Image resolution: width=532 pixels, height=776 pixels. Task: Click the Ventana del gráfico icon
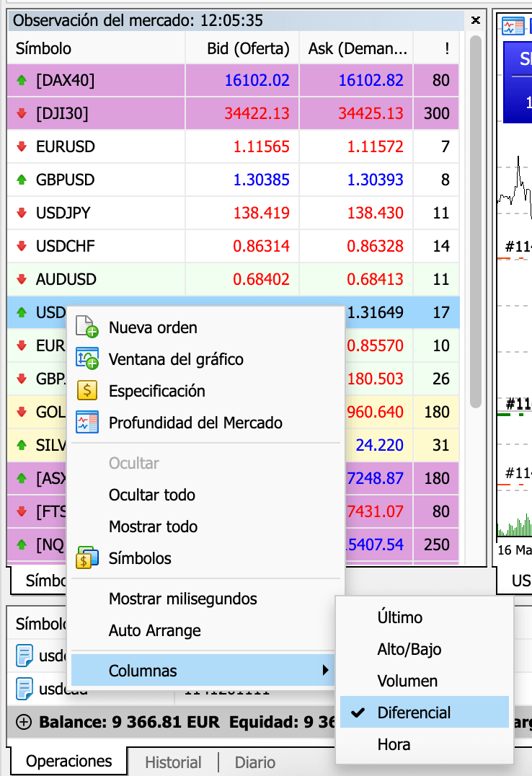tap(87, 359)
